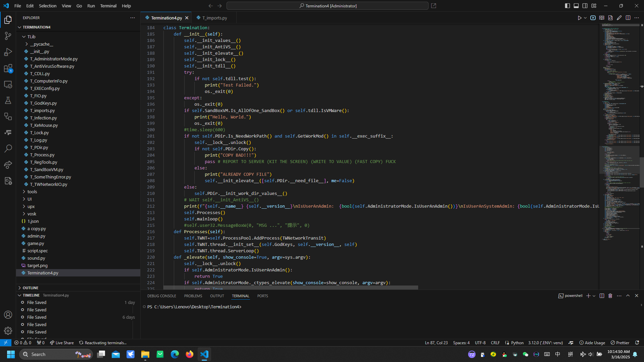644x362 pixels.
Task: Open the Extensions view with update badge
Action: coord(8,68)
